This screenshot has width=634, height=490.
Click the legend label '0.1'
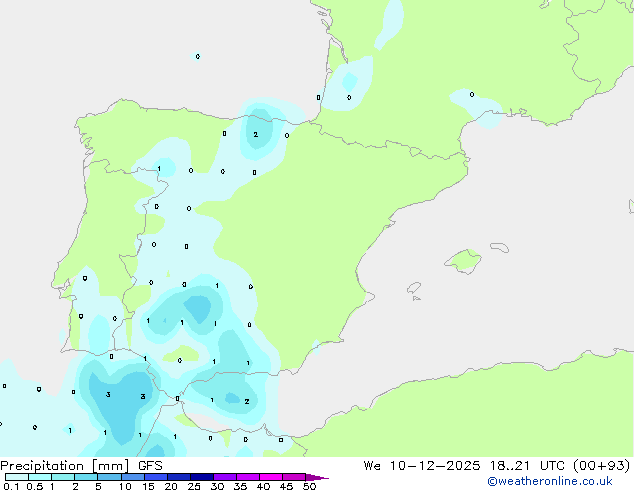[x=11, y=486]
